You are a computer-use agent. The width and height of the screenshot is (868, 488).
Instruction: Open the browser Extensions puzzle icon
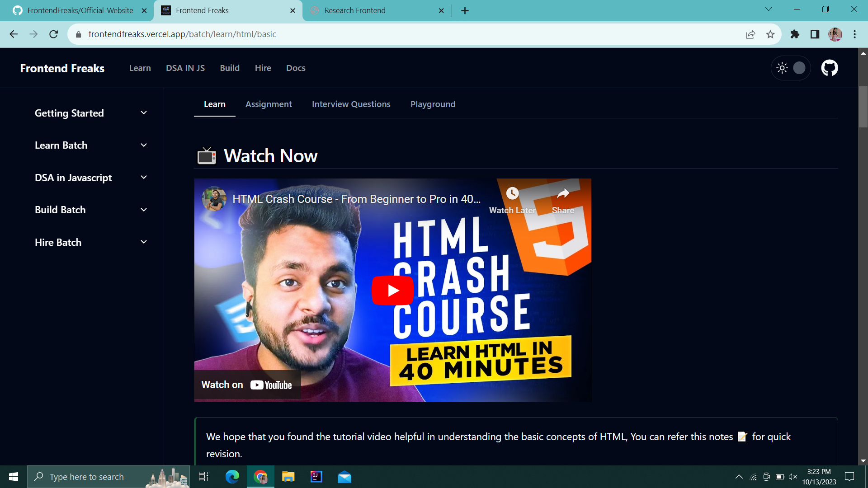[x=795, y=34]
